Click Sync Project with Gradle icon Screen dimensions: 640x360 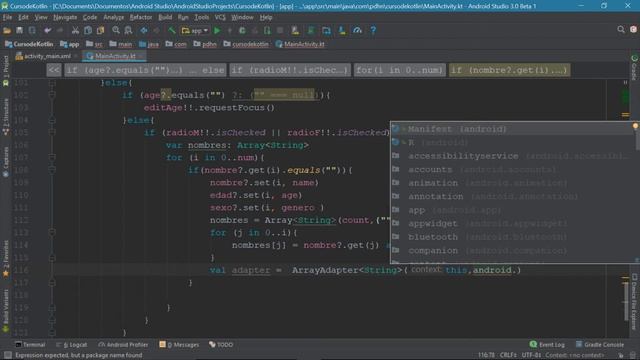311,31
